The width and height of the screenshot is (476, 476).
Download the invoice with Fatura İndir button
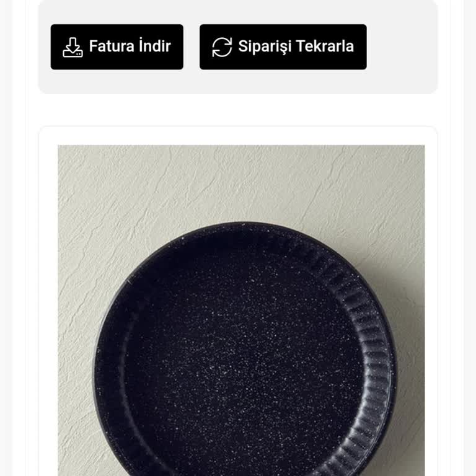tap(117, 47)
